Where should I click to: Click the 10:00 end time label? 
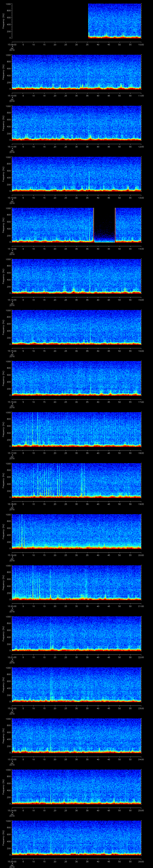tap(141, 44)
